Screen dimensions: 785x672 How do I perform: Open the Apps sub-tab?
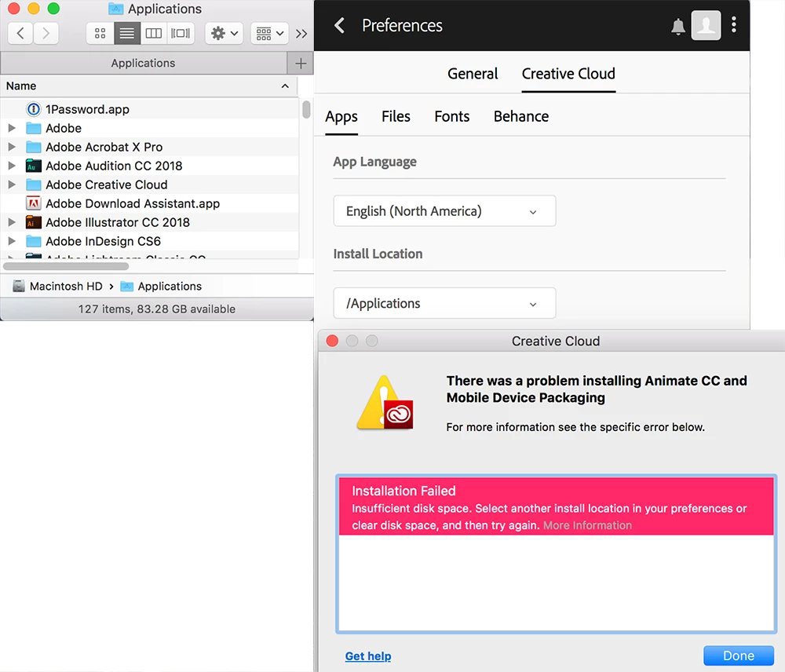click(x=341, y=117)
